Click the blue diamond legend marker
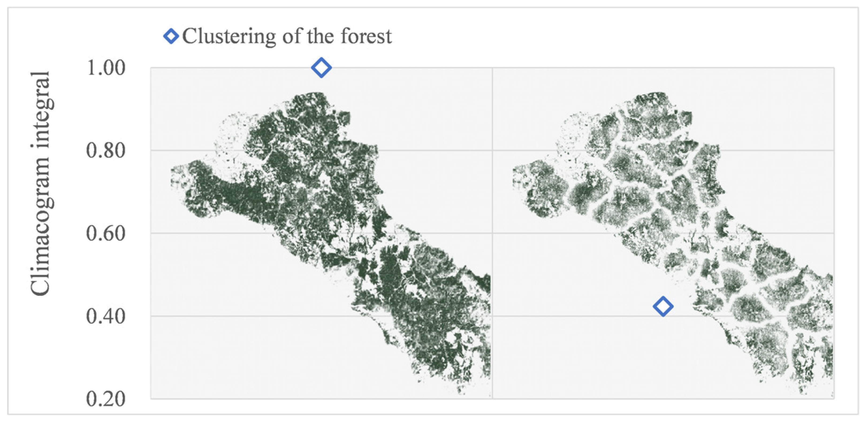The height and width of the screenshot is (423, 868). (x=171, y=36)
